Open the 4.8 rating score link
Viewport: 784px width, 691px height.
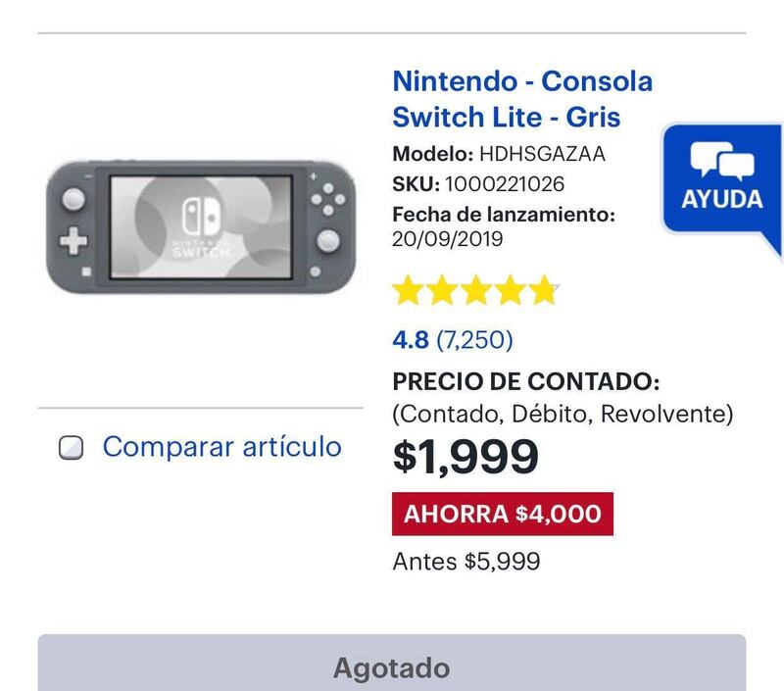click(x=411, y=340)
